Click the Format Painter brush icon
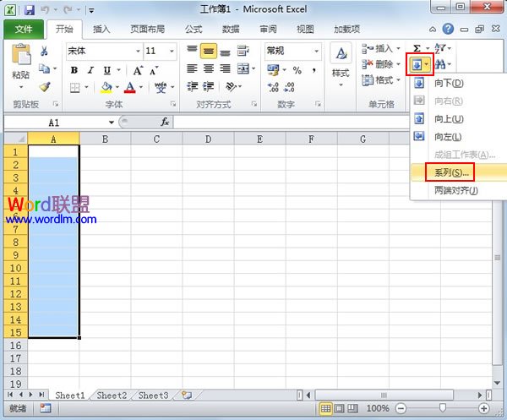The width and height of the screenshot is (507, 420). [x=45, y=86]
